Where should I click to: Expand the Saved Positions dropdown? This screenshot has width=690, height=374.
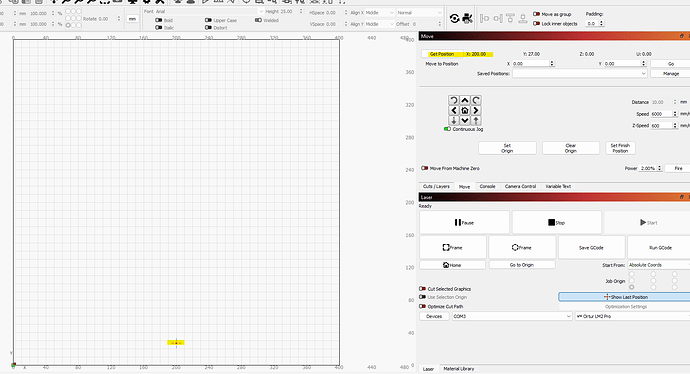pos(580,73)
